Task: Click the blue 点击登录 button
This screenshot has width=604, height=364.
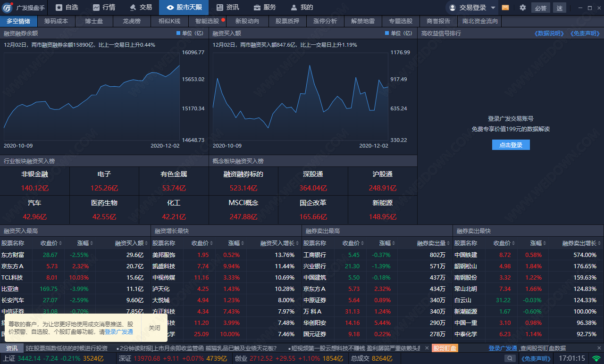Action: (511, 145)
